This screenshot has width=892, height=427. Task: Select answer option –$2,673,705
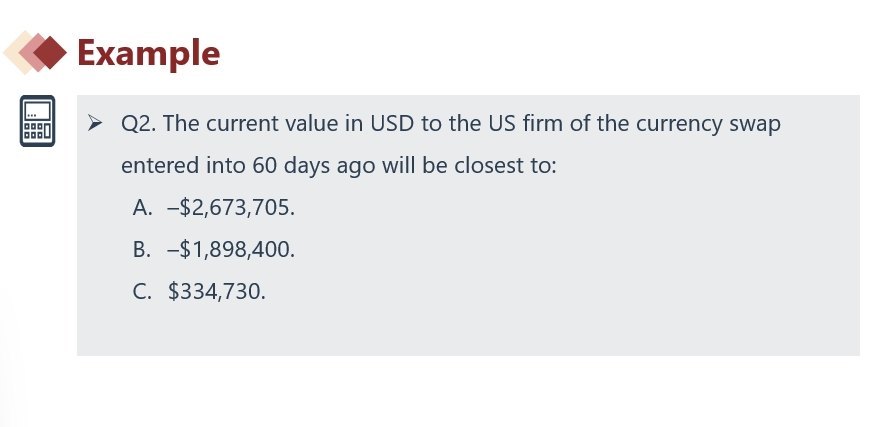(231, 208)
